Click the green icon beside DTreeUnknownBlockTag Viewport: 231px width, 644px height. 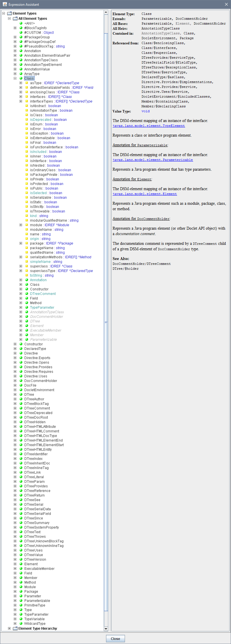(x=21, y=541)
